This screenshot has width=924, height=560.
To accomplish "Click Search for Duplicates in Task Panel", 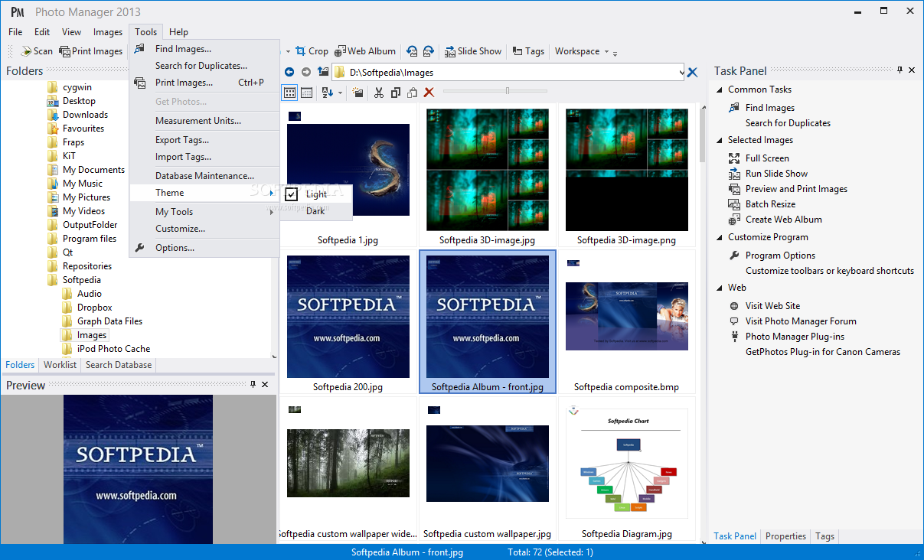I will [x=788, y=123].
